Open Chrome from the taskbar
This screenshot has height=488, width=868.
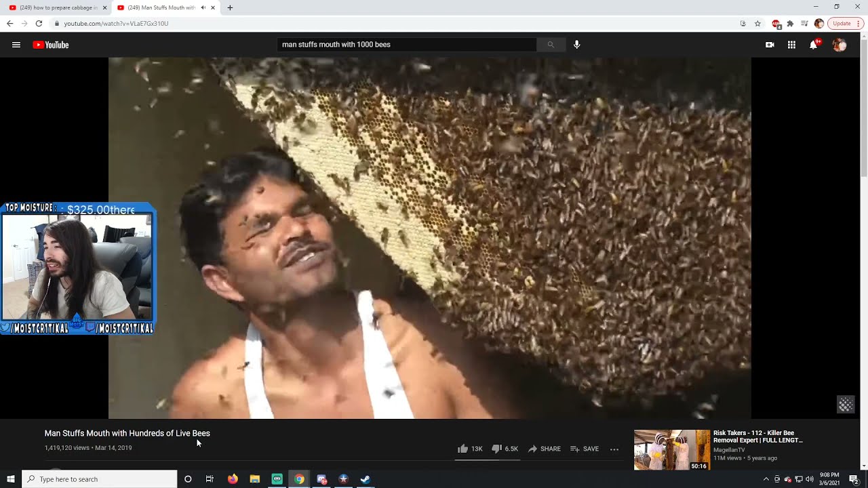pos(299,479)
